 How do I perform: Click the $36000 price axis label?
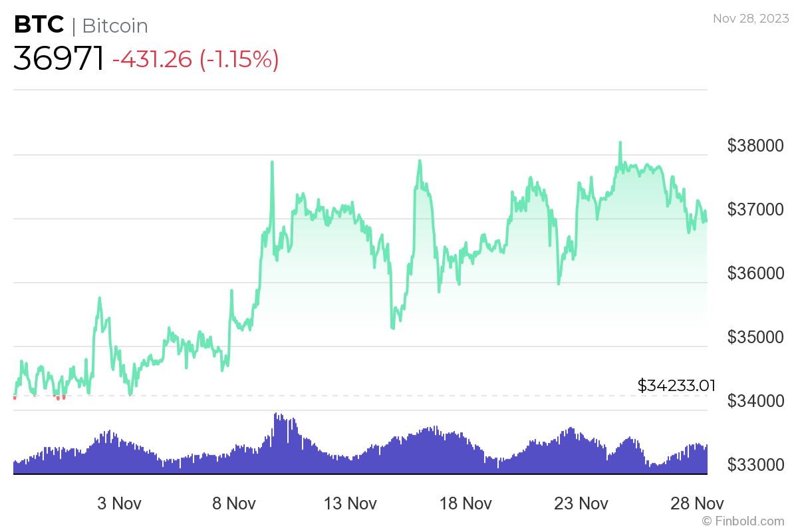pos(756,273)
